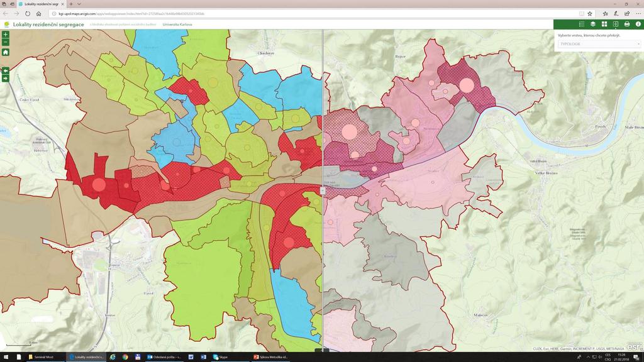Go to the browser home page

(38, 14)
